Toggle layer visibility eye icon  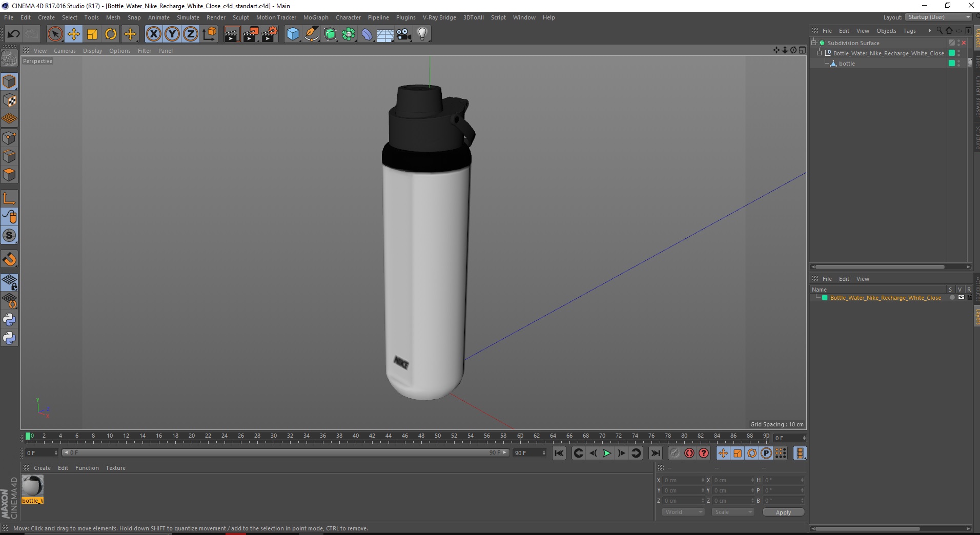pos(961,298)
